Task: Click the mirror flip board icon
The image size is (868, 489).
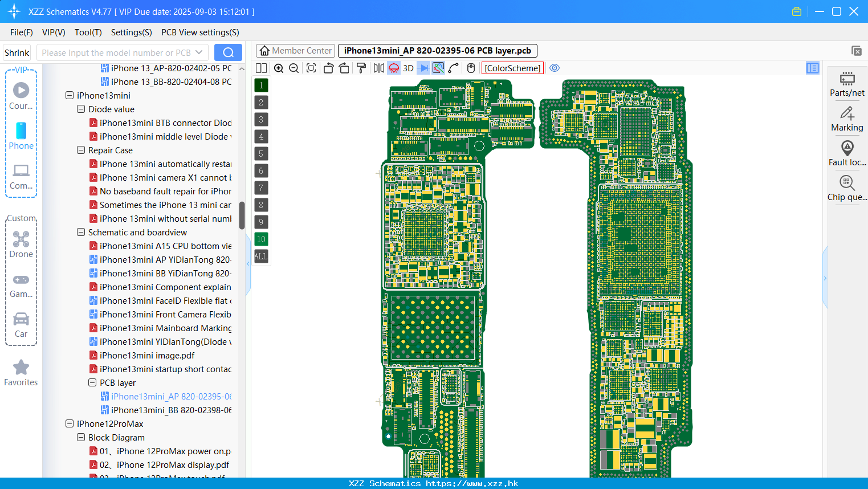Action: pos(379,68)
